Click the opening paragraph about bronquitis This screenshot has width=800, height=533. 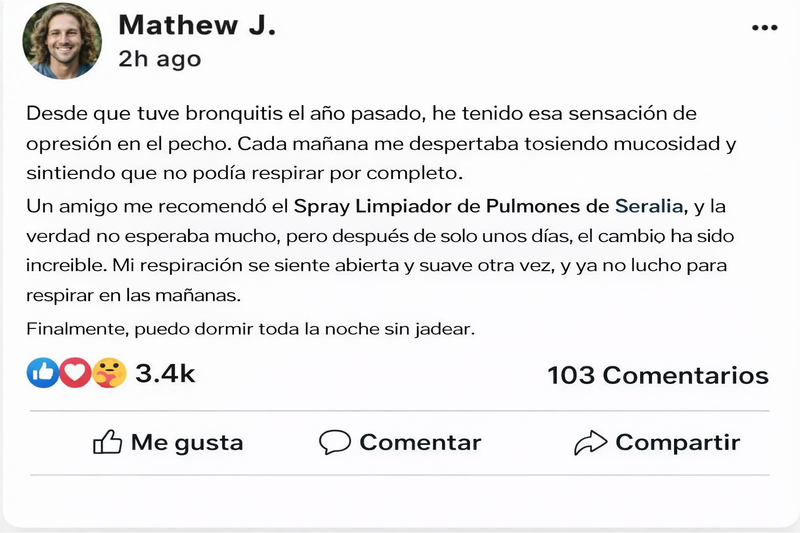tap(380, 142)
